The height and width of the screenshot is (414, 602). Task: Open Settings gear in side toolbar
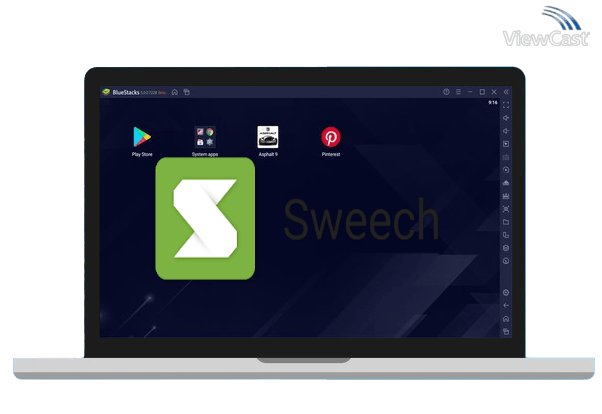[x=506, y=293]
